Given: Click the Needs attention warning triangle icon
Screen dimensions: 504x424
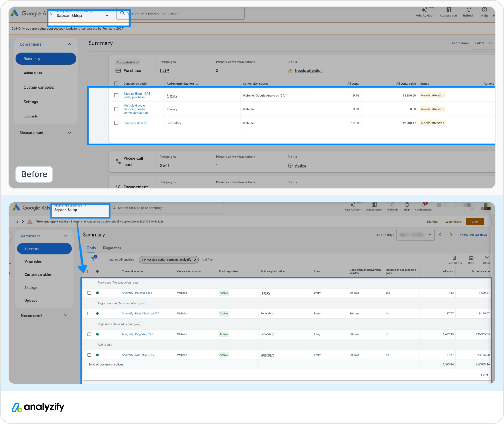Looking at the screenshot, I should tap(290, 71).
